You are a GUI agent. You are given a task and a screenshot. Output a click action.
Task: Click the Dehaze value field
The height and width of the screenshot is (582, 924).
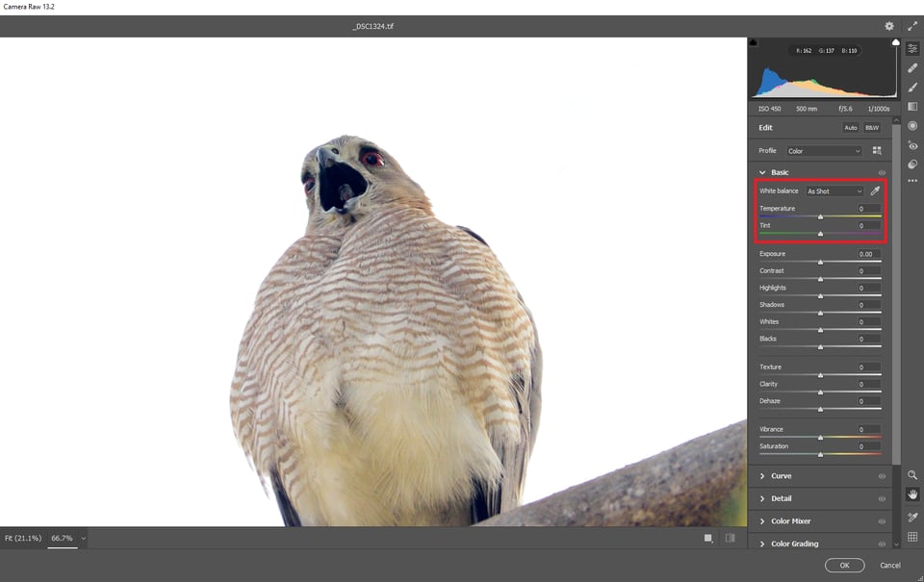(x=869, y=401)
